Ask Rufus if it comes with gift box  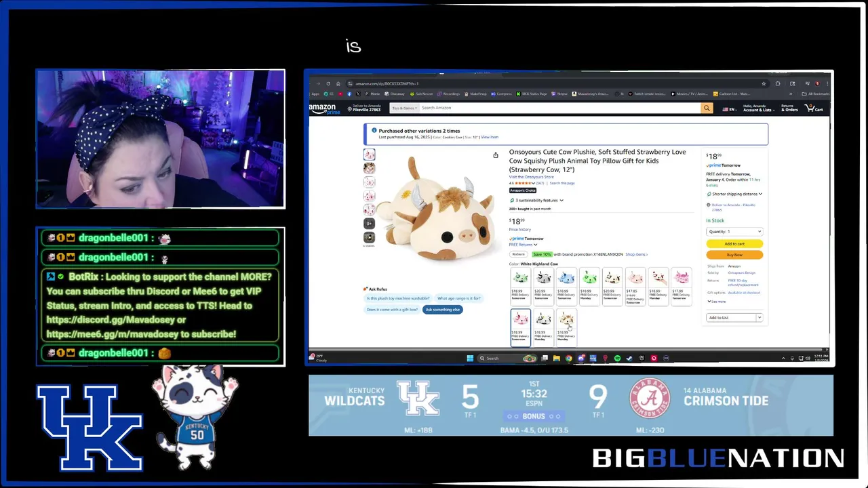tap(392, 309)
